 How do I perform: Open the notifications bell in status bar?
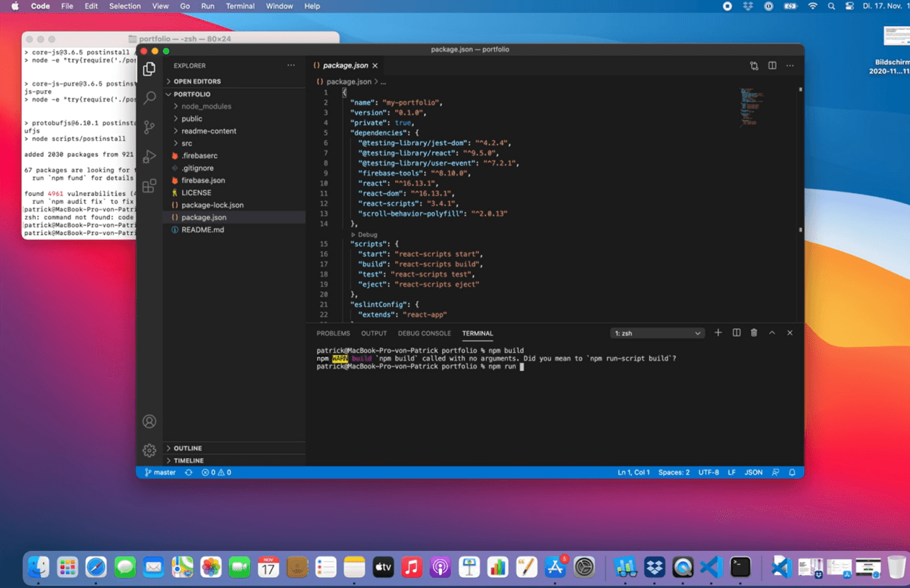click(792, 473)
